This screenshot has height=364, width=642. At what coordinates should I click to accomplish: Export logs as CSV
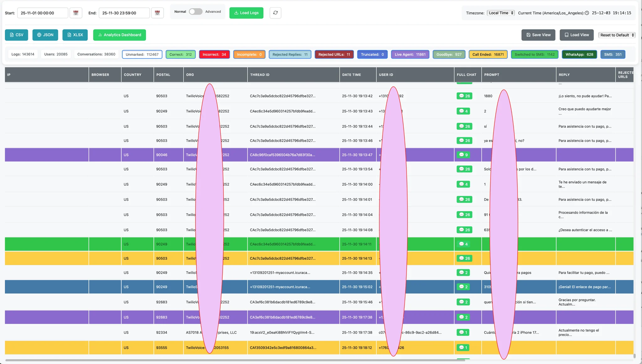[x=17, y=35]
